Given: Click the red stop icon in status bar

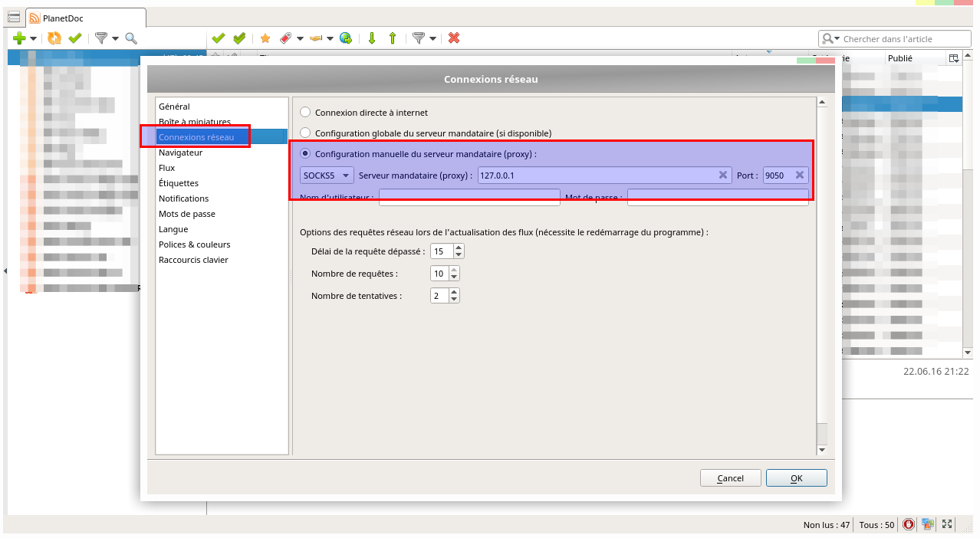Looking at the screenshot, I should click(908, 524).
